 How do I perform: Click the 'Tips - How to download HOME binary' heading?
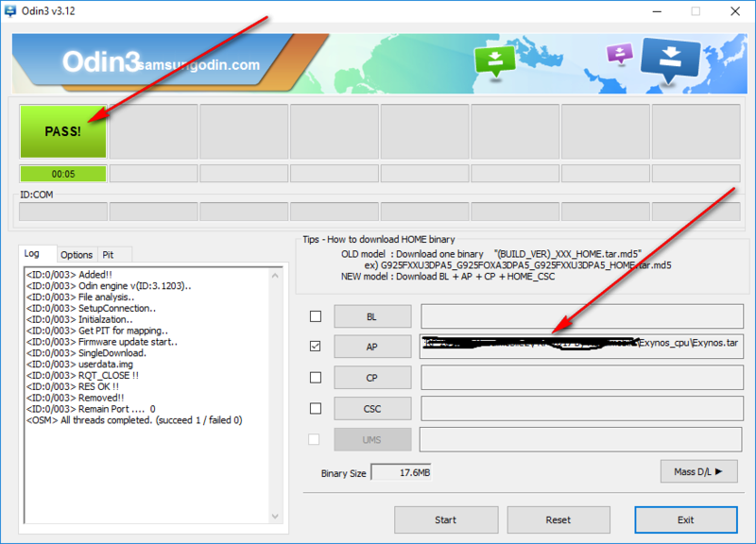click(x=379, y=240)
